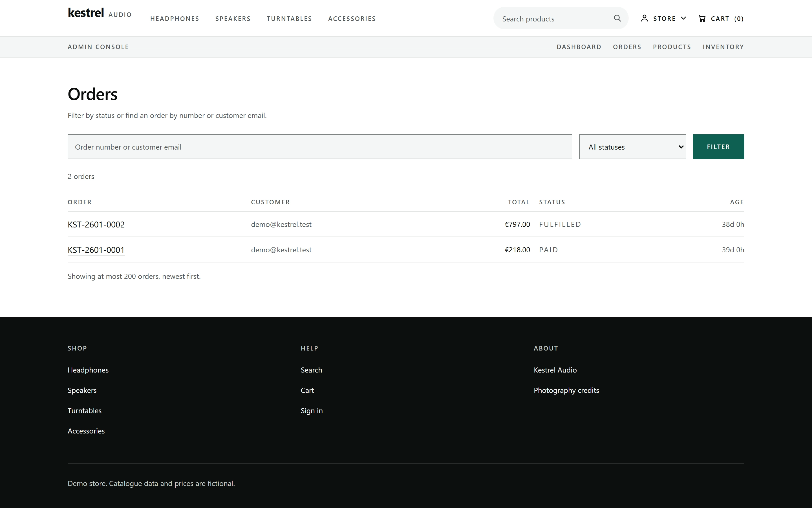The width and height of the screenshot is (812, 508).
Task: Open order KST-2601-0002
Action: point(96,224)
